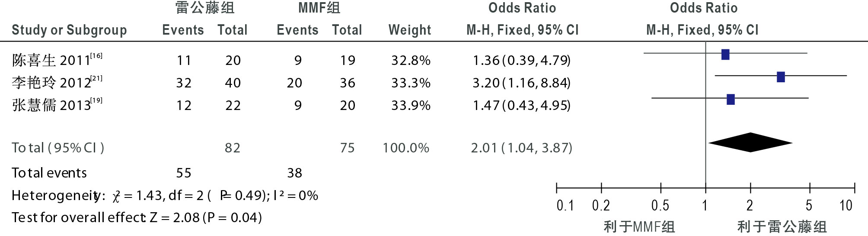The height and width of the screenshot is (236, 868).
Task: Click the axis tick labeled 0.5
Action: (x=660, y=205)
